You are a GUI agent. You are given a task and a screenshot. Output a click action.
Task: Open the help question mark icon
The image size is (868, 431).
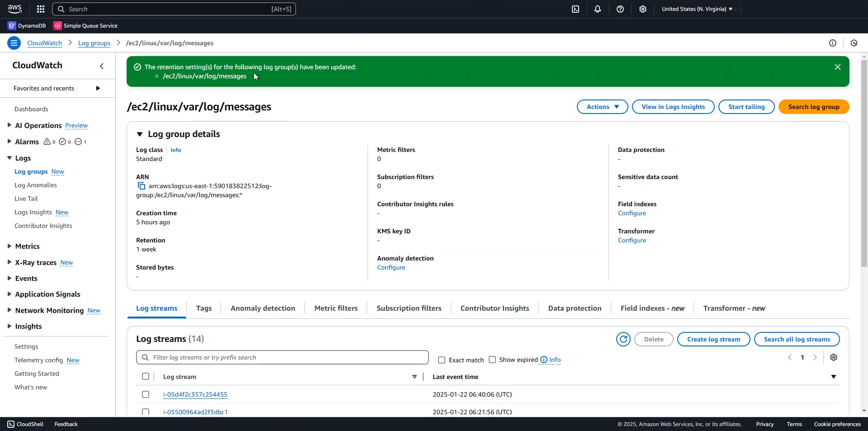point(620,9)
